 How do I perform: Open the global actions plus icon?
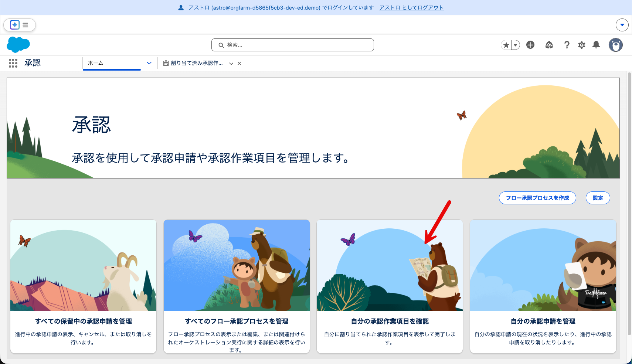(x=530, y=45)
